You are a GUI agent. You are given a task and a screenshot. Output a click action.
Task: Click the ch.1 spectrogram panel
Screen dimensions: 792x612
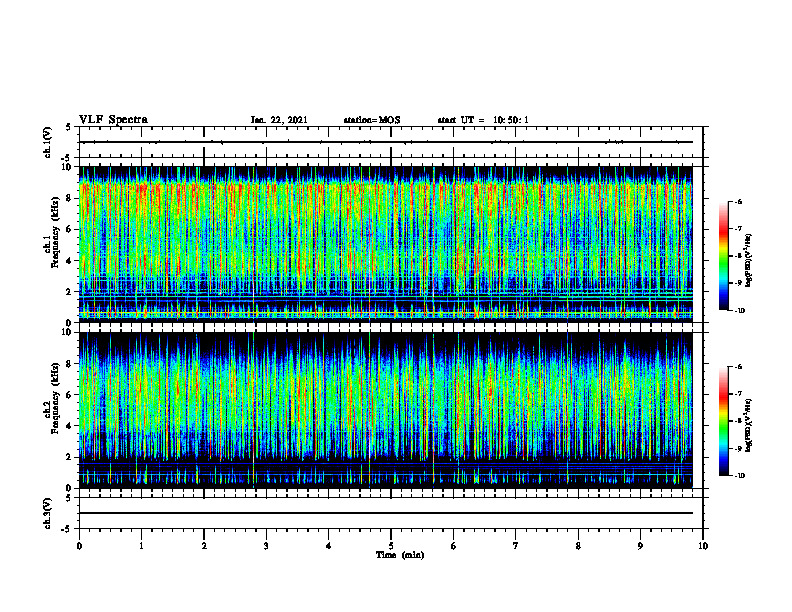386,244
